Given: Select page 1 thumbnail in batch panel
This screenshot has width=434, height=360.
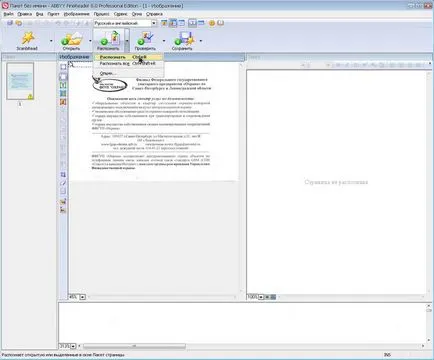Looking at the screenshot, I should (20, 81).
